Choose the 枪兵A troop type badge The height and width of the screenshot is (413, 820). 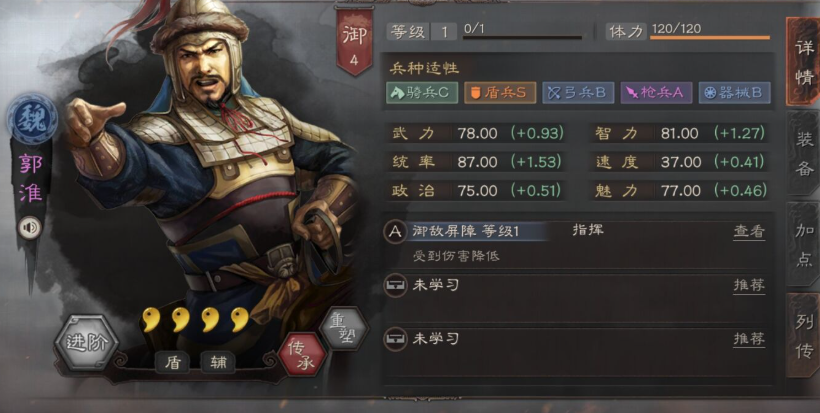[x=656, y=93]
